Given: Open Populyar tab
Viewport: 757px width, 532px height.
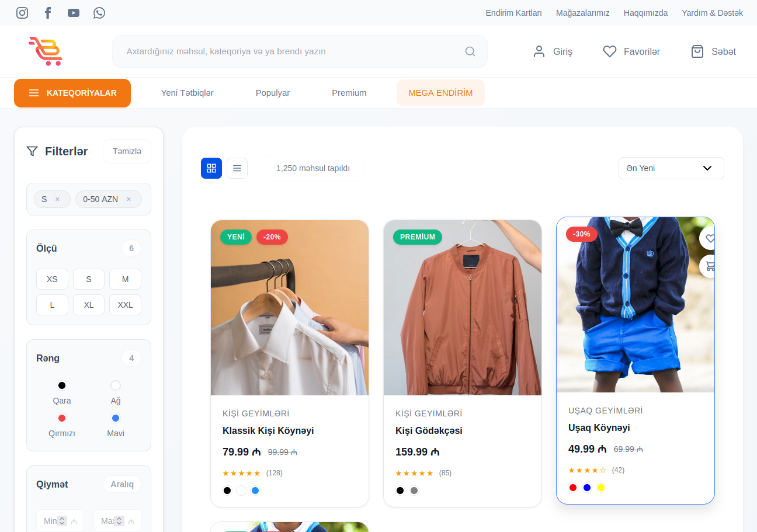Looking at the screenshot, I should tap(273, 93).
